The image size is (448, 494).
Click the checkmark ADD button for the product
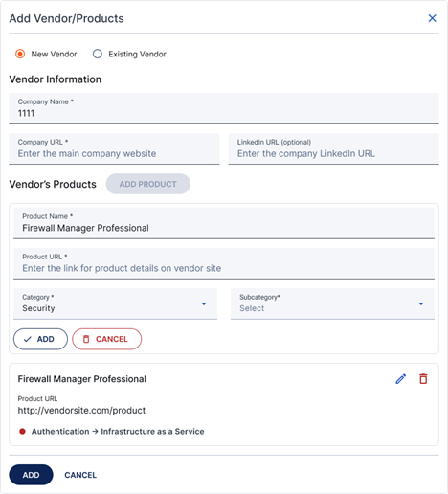pos(40,339)
